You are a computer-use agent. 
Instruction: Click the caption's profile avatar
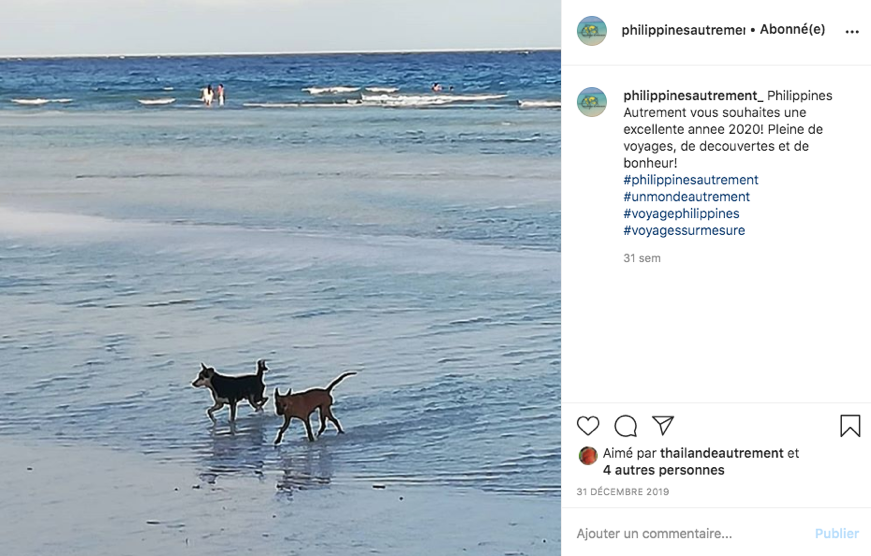tap(592, 102)
